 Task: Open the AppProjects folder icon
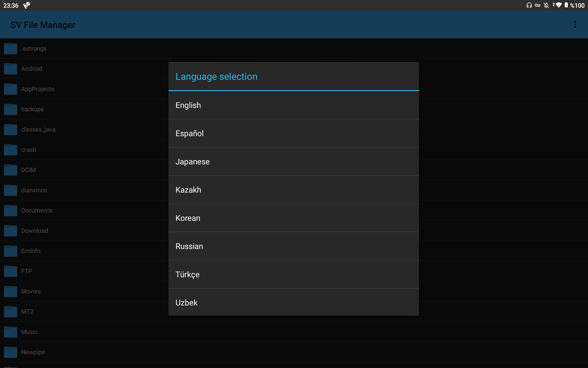[10, 89]
